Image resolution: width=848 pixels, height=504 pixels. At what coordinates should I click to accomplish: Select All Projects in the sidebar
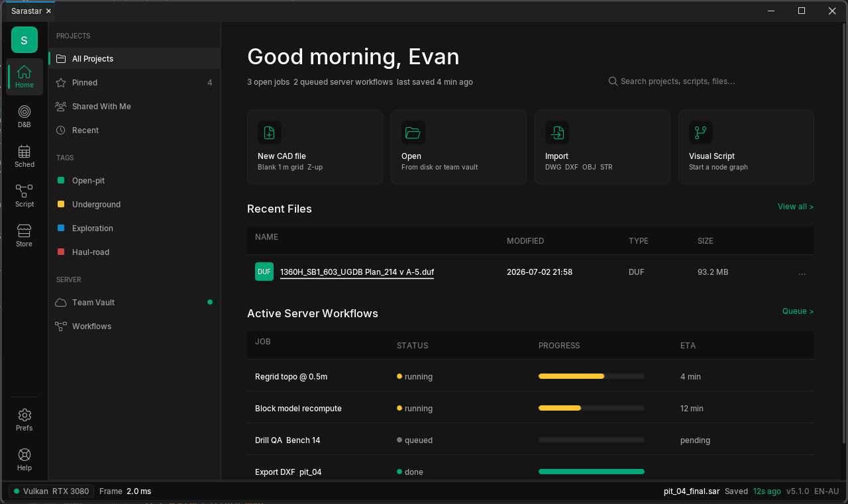(x=134, y=58)
